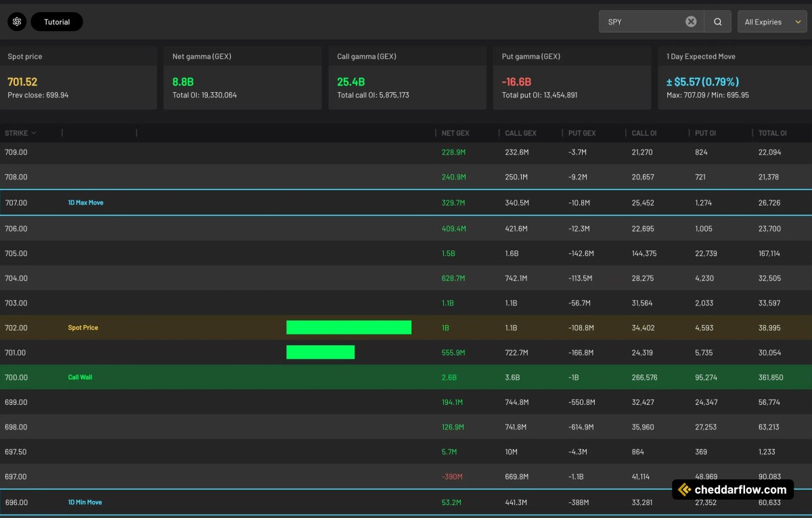Click total OI value 361,850
Screen dimensions: 812x518
[x=771, y=377]
